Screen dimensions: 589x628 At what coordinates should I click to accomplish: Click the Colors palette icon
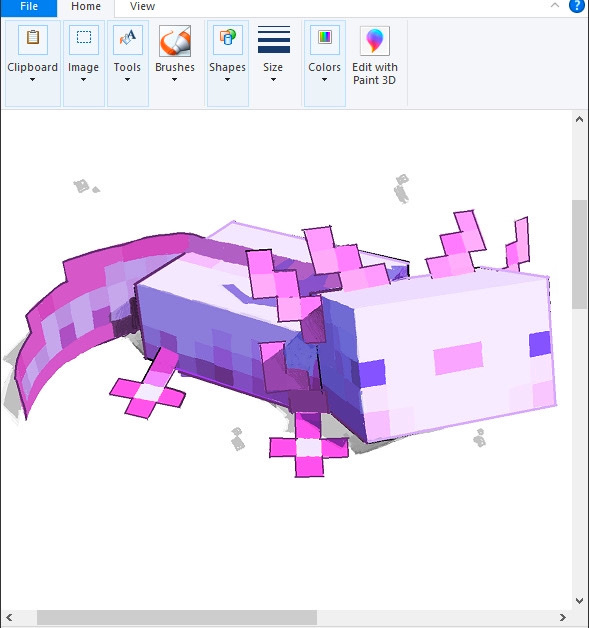pos(325,39)
